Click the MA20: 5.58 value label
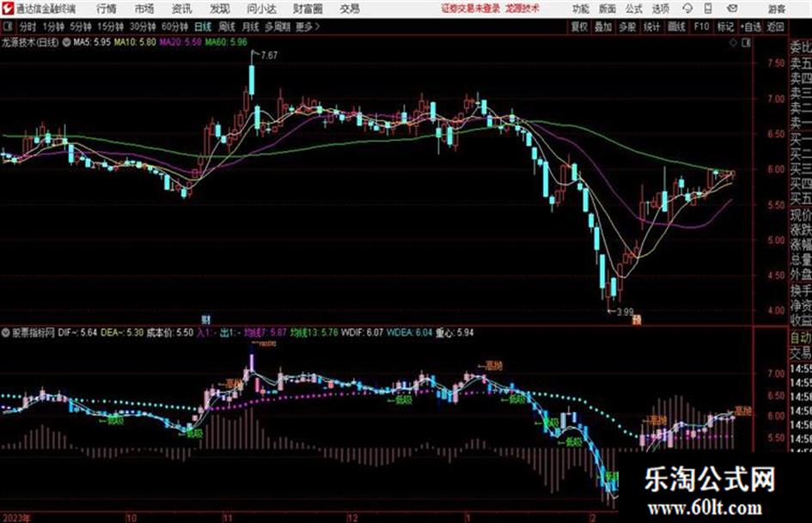The image size is (812, 523). click(x=180, y=42)
